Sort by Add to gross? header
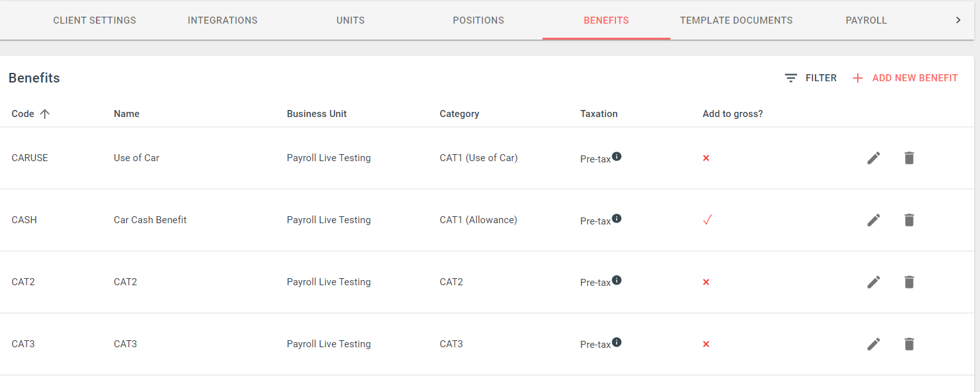Image resolution: width=980 pixels, height=392 pixels. [732, 114]
